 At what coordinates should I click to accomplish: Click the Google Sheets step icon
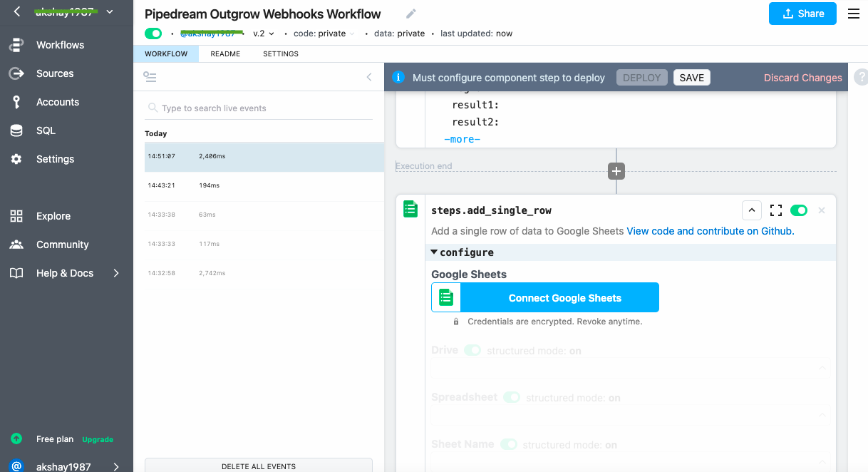410,209
